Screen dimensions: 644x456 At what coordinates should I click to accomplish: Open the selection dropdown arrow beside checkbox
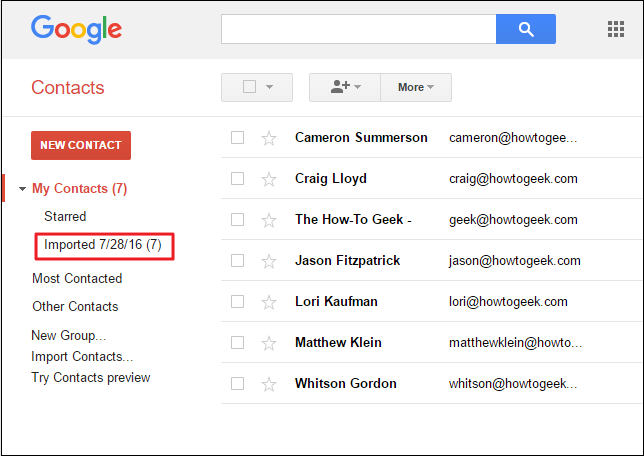[x=269, y=87]
